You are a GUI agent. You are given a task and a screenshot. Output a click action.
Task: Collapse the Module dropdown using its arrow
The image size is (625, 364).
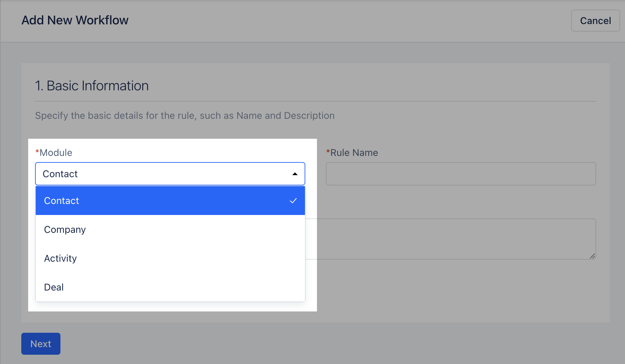[x=295, y=174]
